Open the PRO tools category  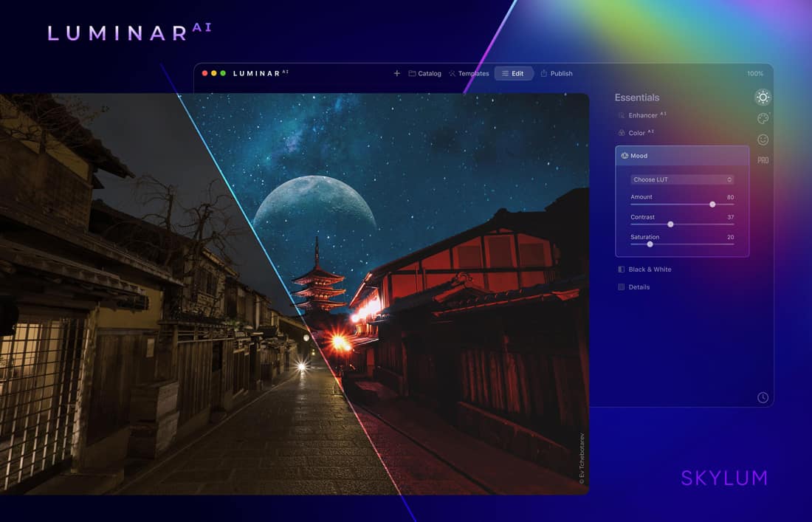(763, 160)
